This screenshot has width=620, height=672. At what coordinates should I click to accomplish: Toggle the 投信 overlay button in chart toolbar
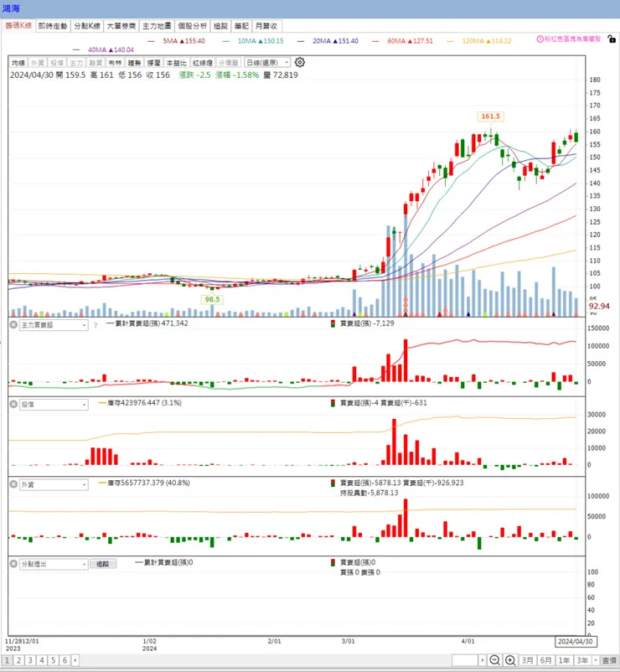(57, 63)
